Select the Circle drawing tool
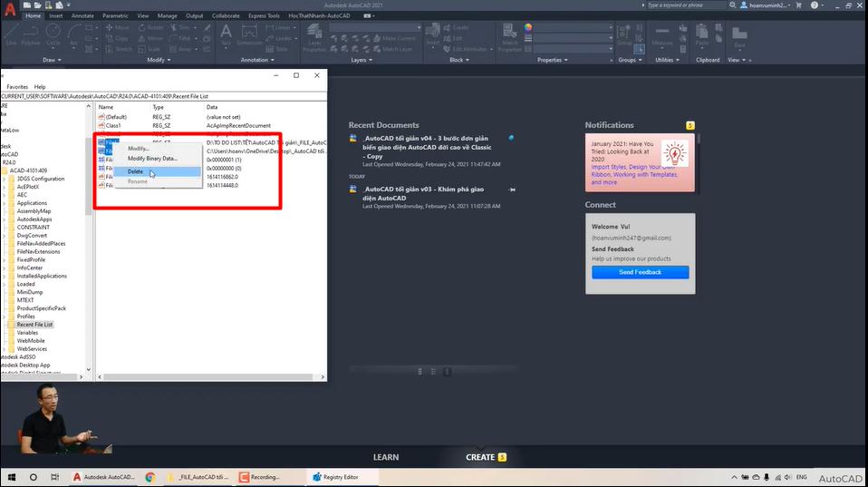 [53, 34]
